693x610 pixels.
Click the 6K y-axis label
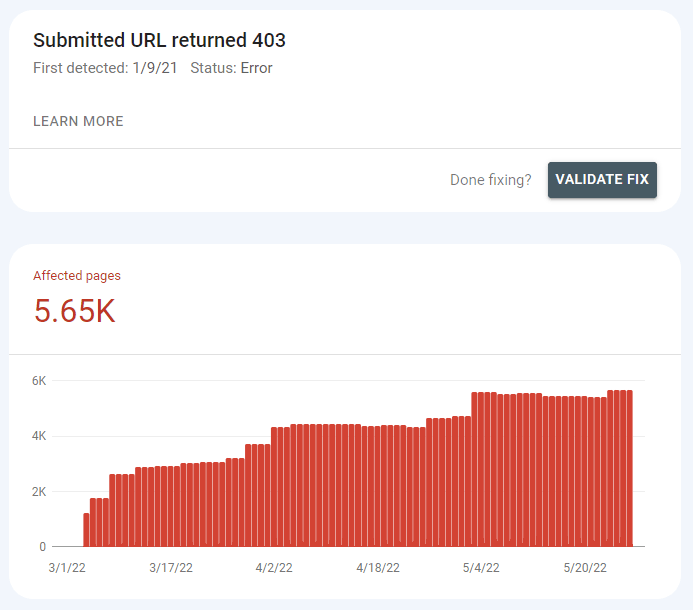(x=40, y=381)
